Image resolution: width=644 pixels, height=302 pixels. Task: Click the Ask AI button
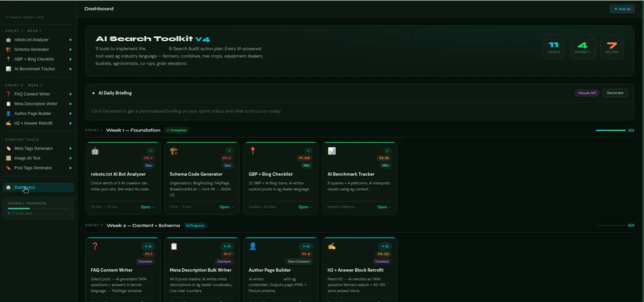click(x=622, y=9)
